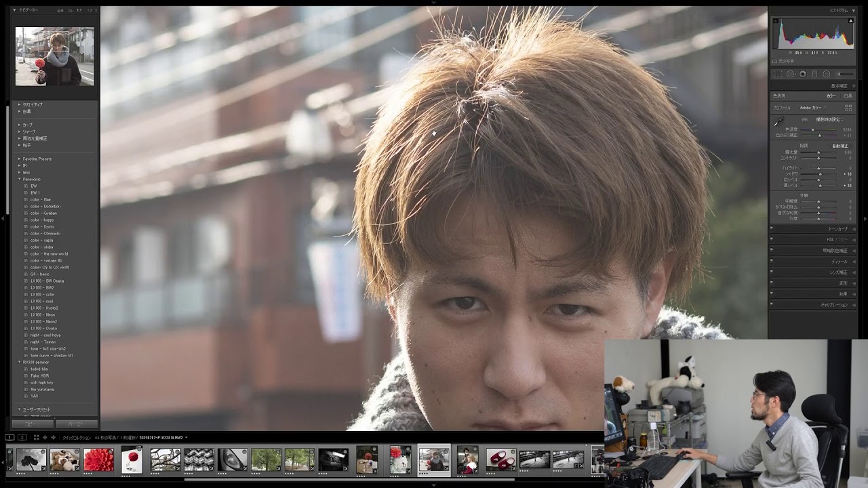Select the crop overlay tool icon
The height and width of the screenshot is (488, 868).
pyautogui.click(x=778, y=74)
